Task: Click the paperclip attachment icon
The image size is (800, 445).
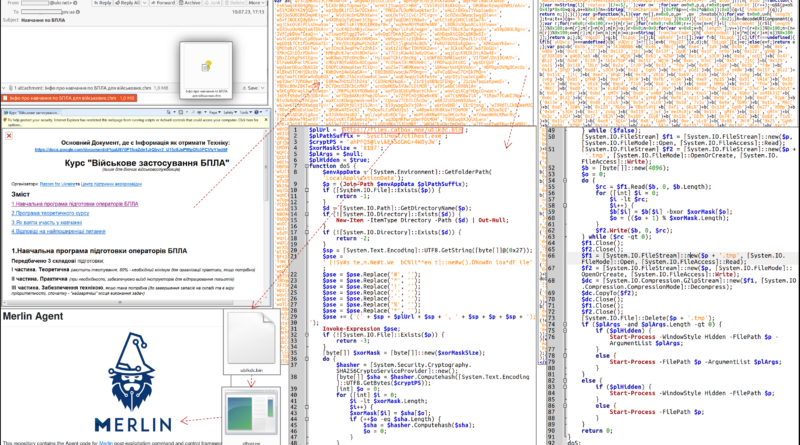Action: pos(10,88)
